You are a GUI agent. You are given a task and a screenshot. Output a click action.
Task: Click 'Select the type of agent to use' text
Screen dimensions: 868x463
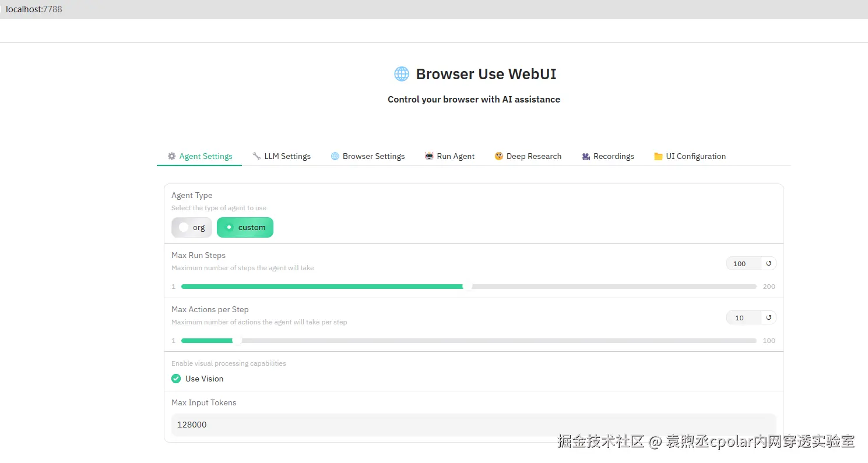[x=219, y=208]
